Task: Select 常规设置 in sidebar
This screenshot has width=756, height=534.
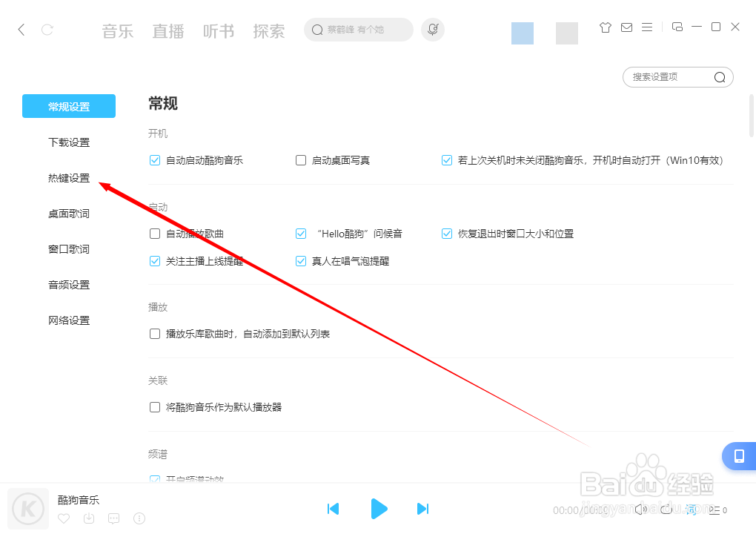Action: click(69, 106)
